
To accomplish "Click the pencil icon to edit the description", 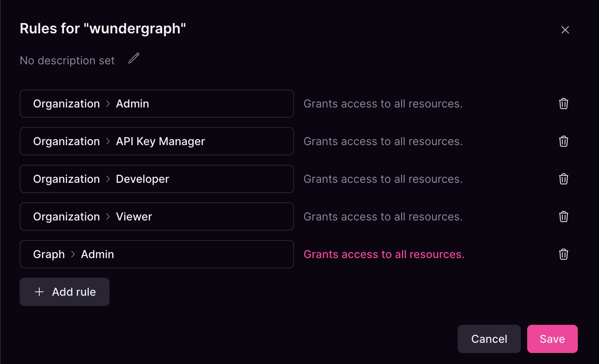I will point(133,58).
